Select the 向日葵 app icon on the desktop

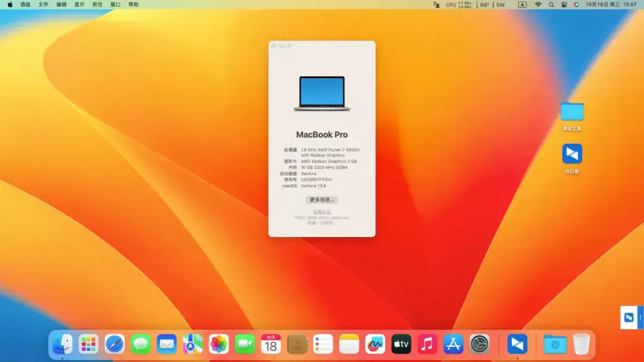click(572, 154)
